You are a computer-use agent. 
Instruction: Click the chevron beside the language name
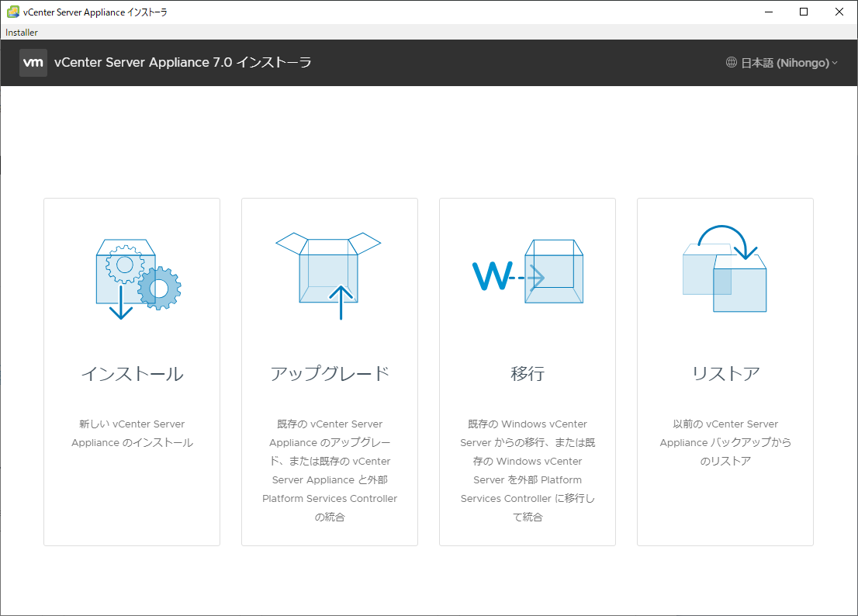tap(836, 63)
